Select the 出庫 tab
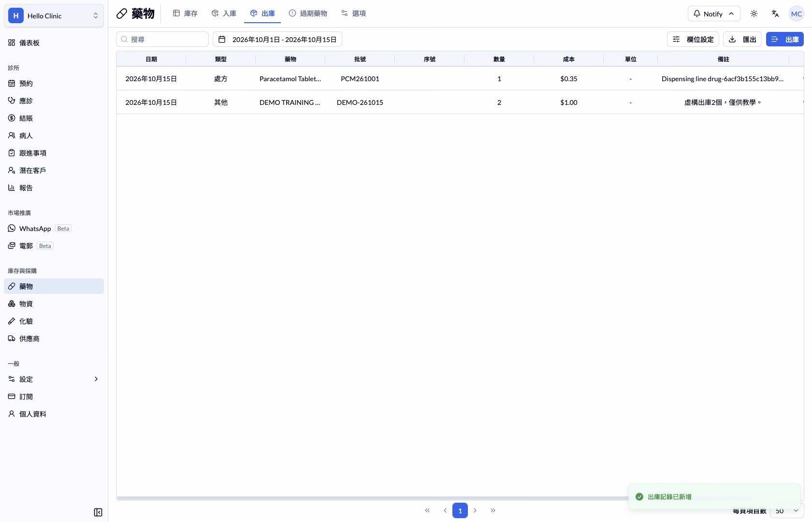The image size is (812, 522). pos(262,14)
